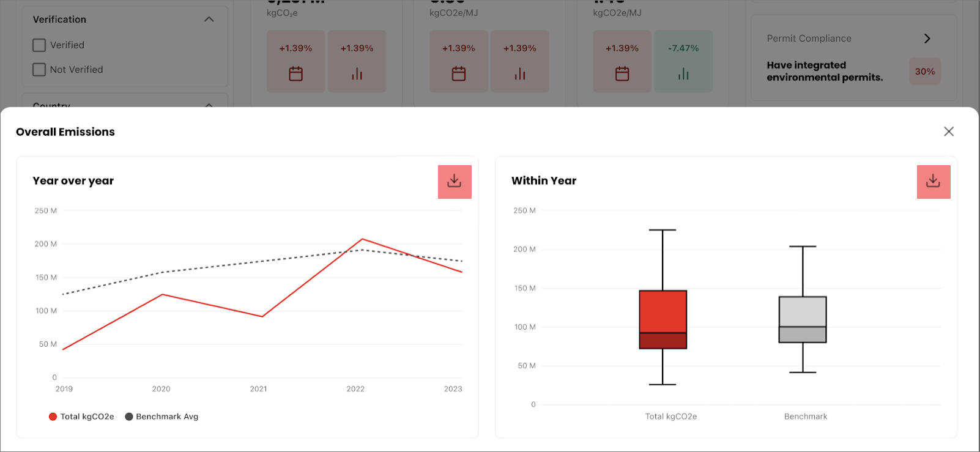The height and width of the screenshot is (452, 980).
Task: Select the calendar icon on the kgCO2e/MJ card
Action: 459,73
